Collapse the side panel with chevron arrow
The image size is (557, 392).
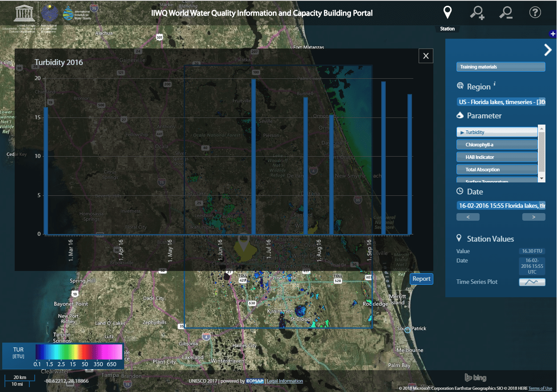548,50
